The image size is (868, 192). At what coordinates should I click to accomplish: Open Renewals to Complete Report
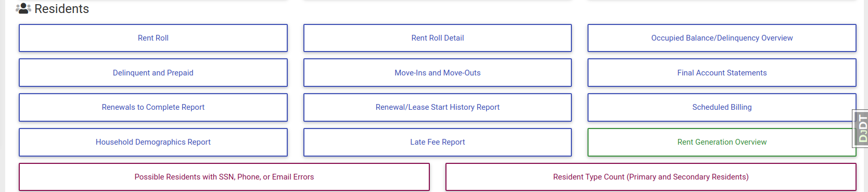(x=153, y=107)
